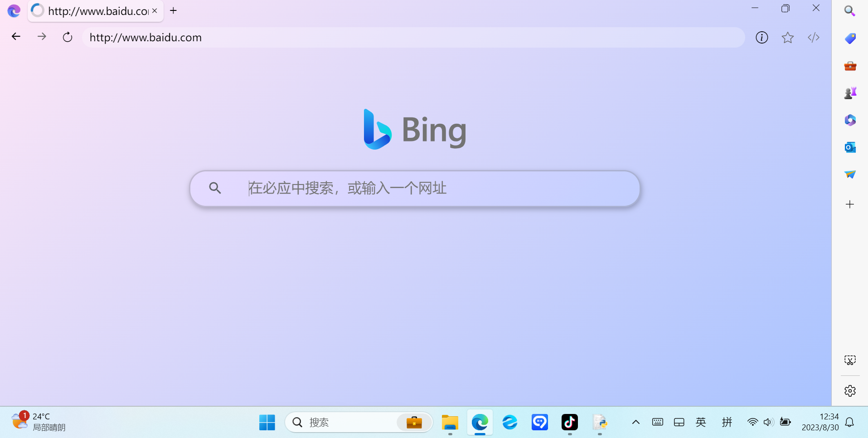Open the blue wave browser taskbar icon

(510, 423)
